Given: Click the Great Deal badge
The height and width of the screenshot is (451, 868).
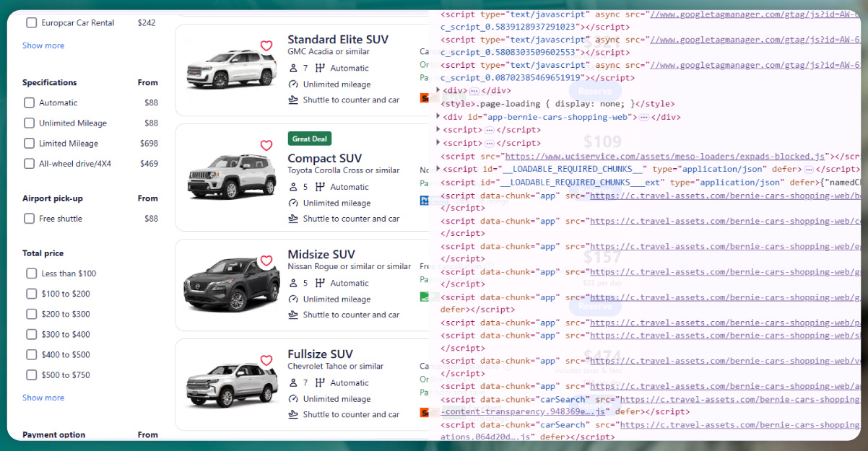Looking at the screenshot, I should [x=310, y=139].
